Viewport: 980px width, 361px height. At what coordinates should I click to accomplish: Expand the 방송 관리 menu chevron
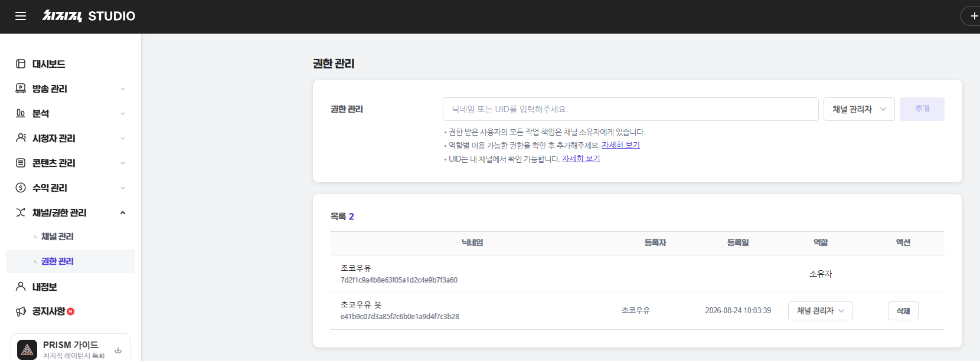tap(123, 88)
